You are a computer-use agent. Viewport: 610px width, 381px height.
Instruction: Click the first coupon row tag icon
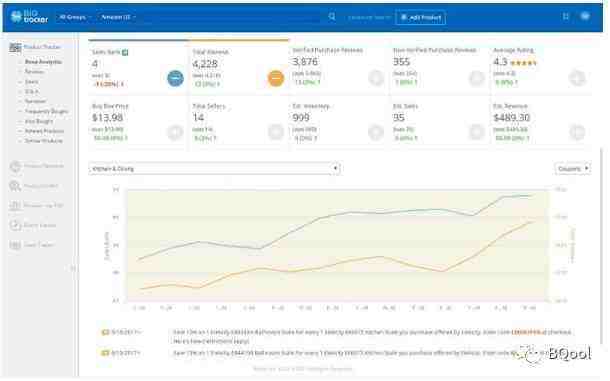coord(105,332)
